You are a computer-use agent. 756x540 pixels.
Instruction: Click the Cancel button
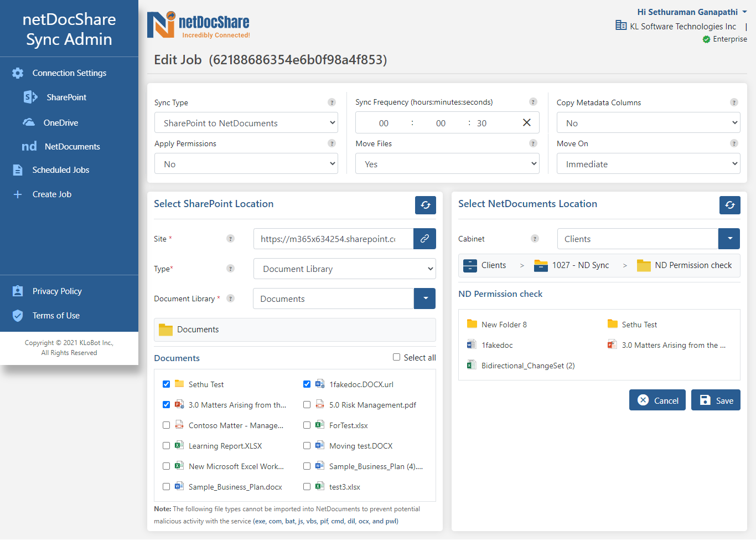point(657,400)
